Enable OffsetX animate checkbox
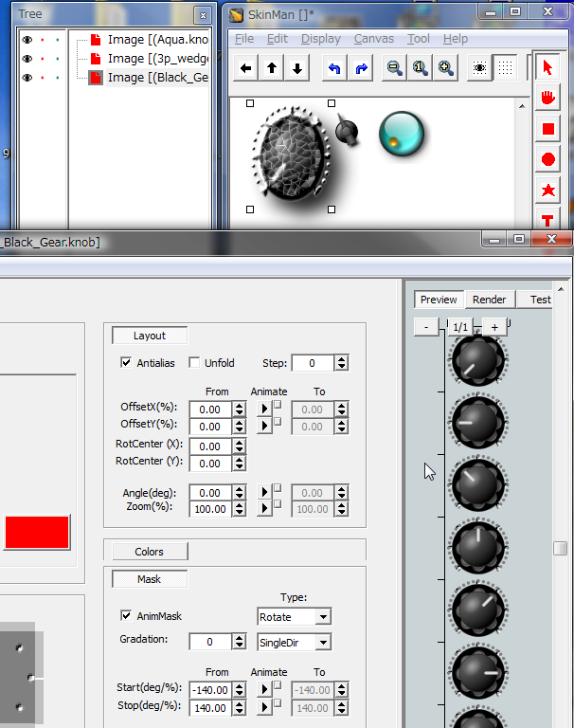Viewport: 574px width, 728px height. (x=278, y=405)
